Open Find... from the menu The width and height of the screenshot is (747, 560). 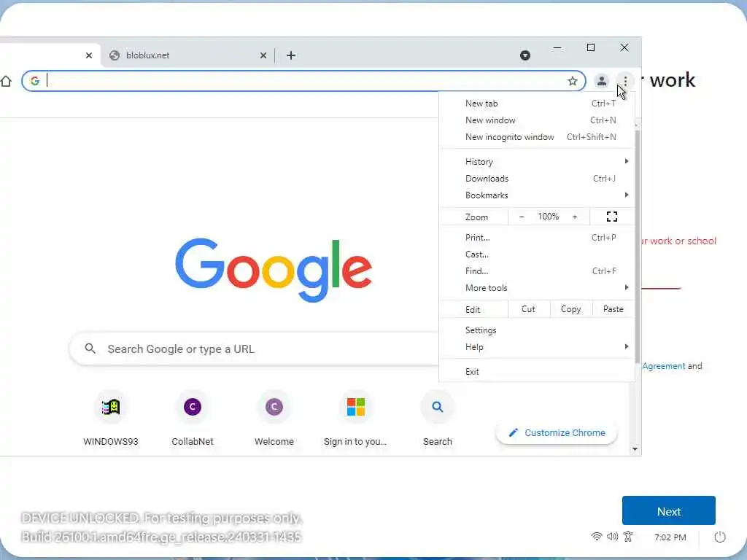point(537,271)
